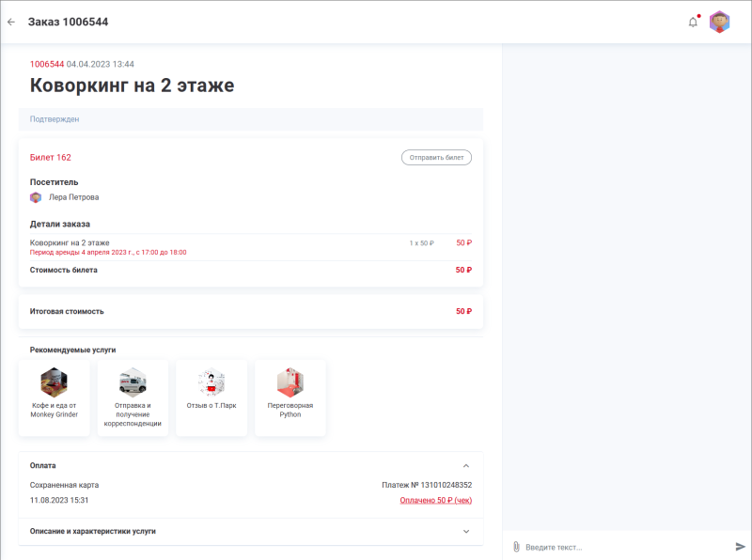Click the back arrow to leave the order
Viewport: 752px width, 560px height.
[x=12, y=21]
